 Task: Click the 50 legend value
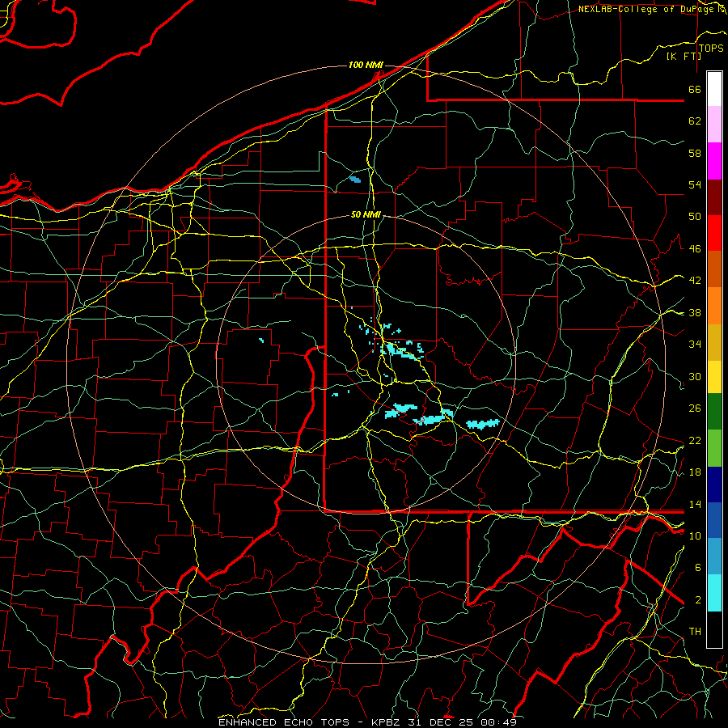pos(695,217)
